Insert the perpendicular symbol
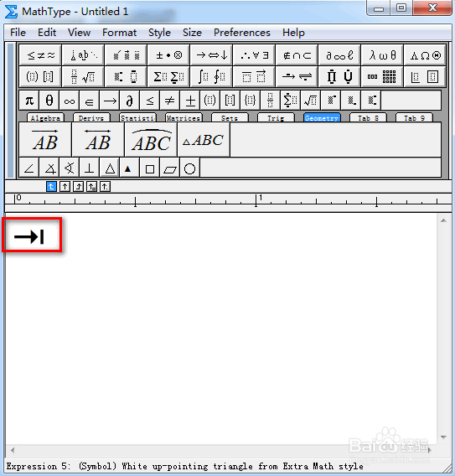Screen dimensions: 455x476 [89, 168]
